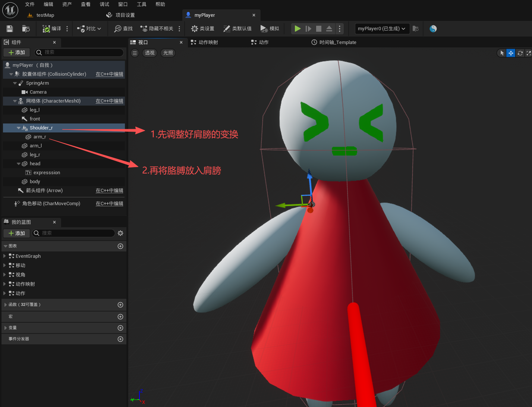The height and width of the screenshot is (407, 532).
Task: Open 我的蓝图 settings gear
Action: click(x=120, y=233)
